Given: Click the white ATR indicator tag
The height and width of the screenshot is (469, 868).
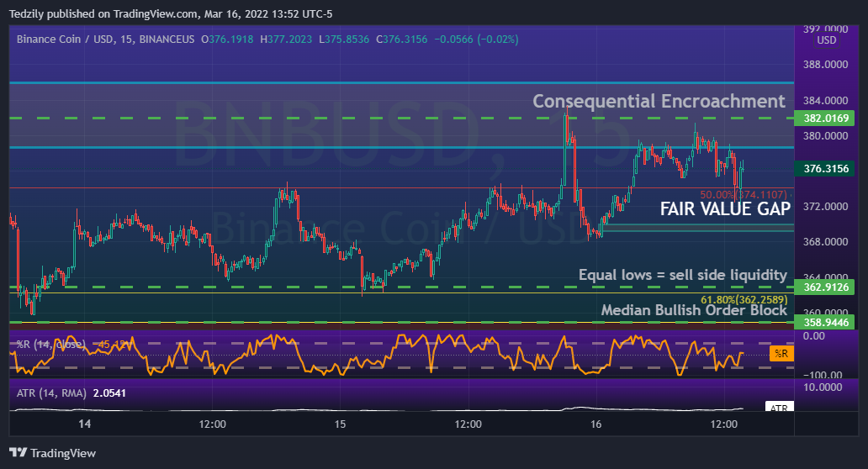Looking at the screenshot, I should click(x=780, y=407).
